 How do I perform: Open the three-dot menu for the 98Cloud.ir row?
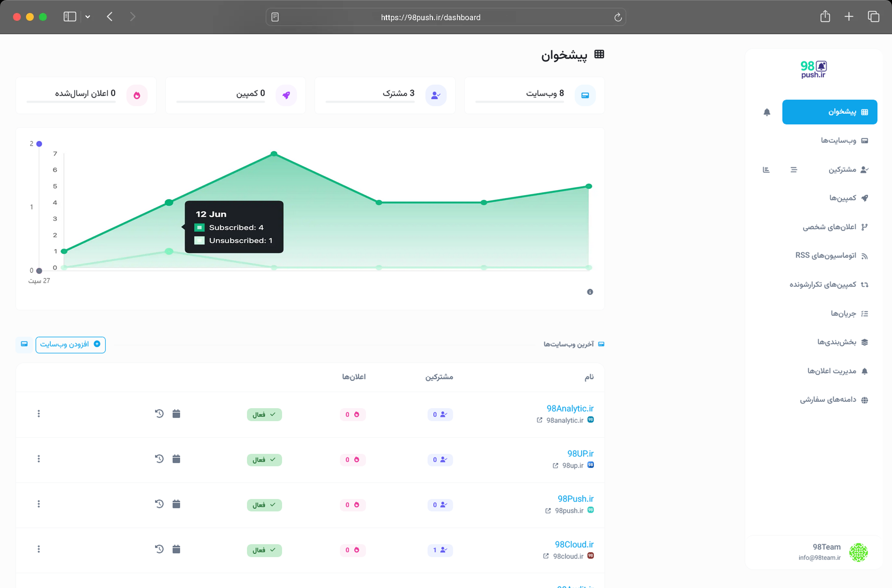click(x=39, y=549)
